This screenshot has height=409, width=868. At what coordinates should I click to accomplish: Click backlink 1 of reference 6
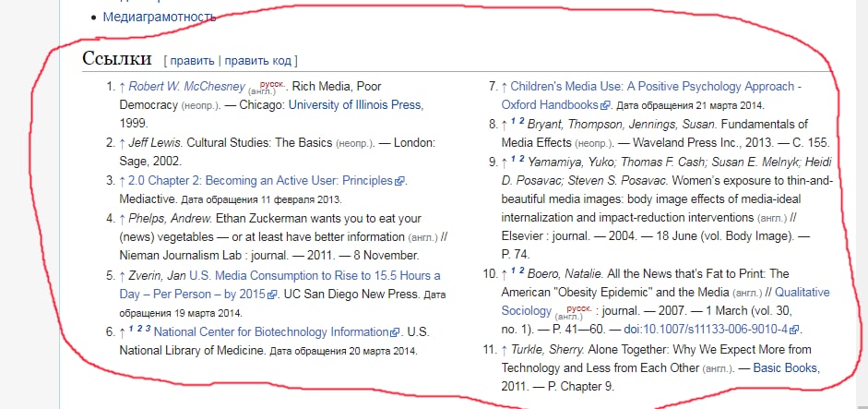[131, 330]
